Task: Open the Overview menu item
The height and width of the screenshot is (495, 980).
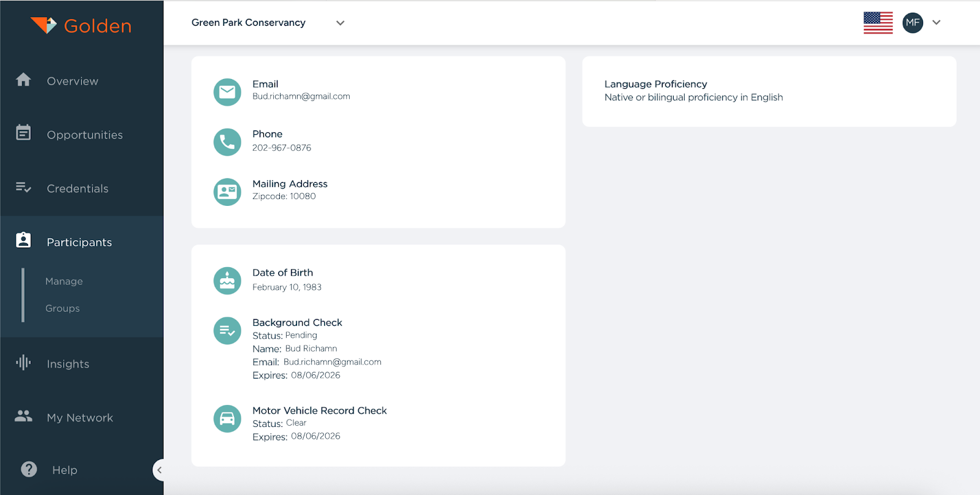Action: click(x=72, y=81)
